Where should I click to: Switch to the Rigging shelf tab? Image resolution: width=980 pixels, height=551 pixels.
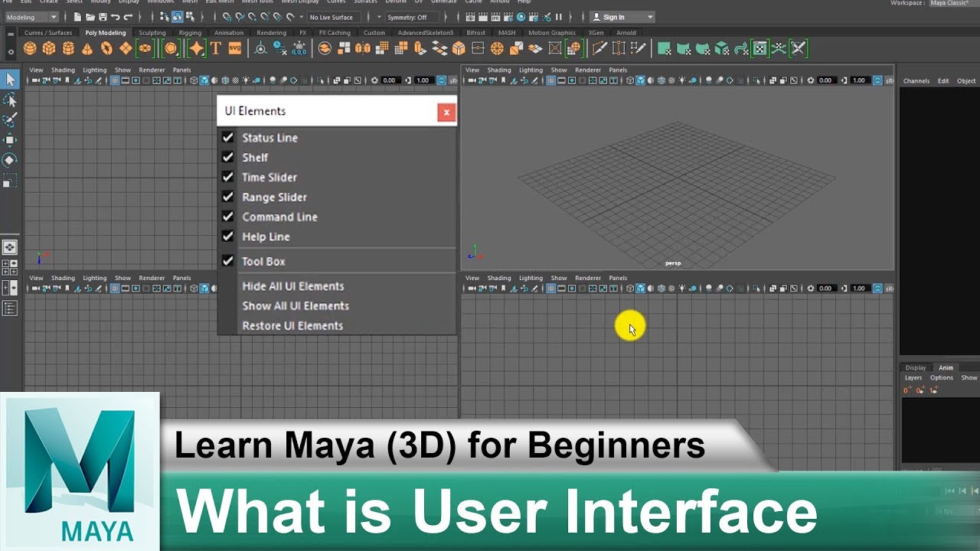point(190,33)
